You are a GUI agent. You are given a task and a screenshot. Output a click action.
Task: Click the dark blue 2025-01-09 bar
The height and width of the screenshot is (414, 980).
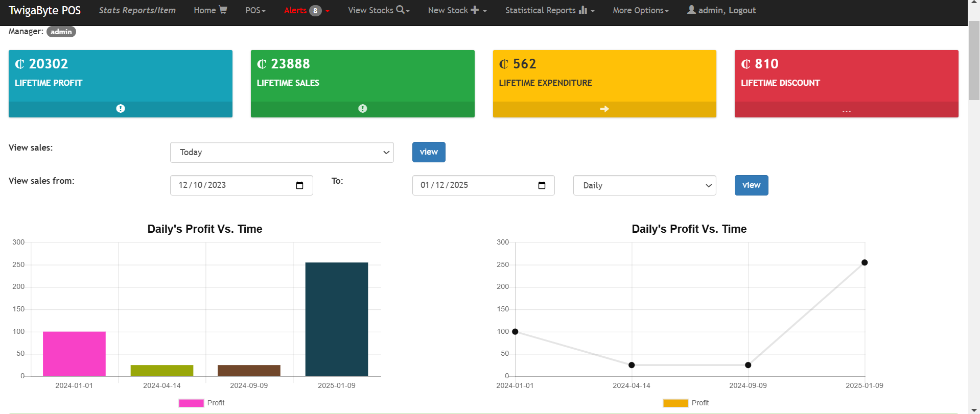click(x=336, y=319)
